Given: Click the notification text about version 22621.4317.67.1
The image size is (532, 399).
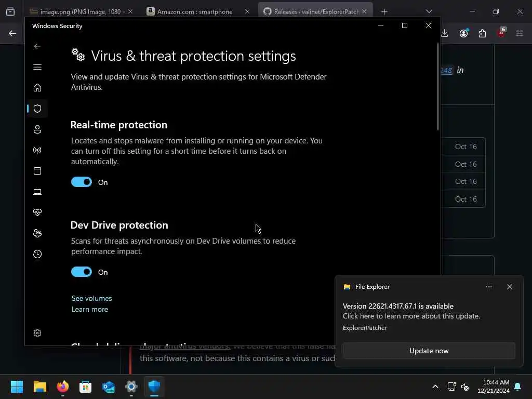Looking at the screenshot, I should tap(398, 306).
